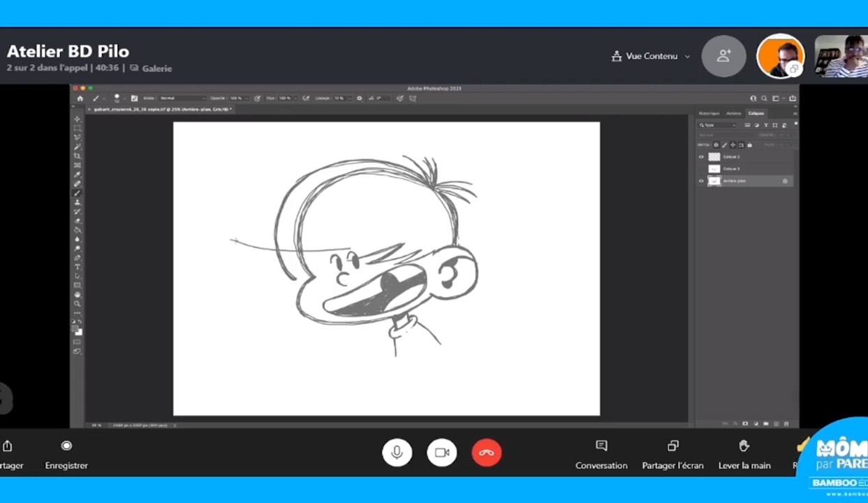868x503 pixels.
Task: Select the Clone Stamp tool
Action: click(x=78, y=202)
